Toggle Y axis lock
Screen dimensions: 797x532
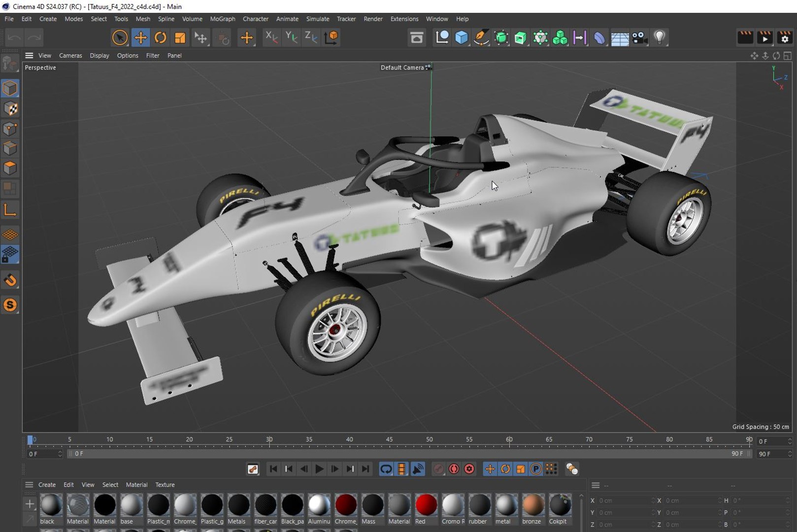point(291,37)
